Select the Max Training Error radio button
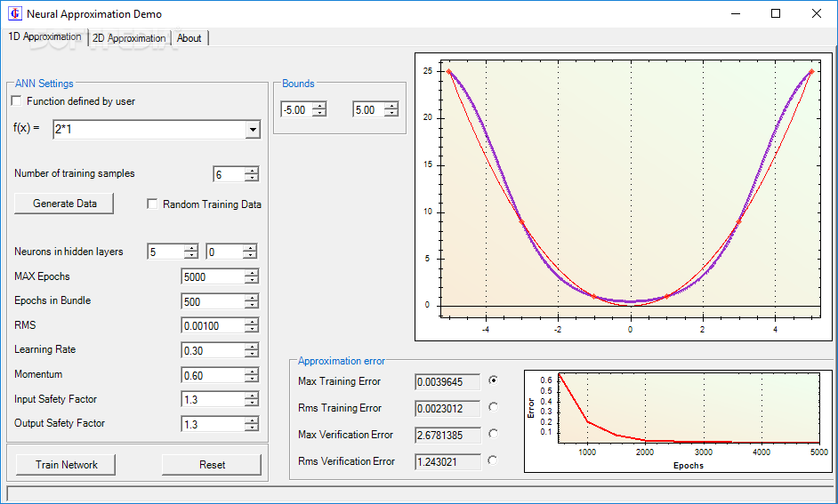The width and height of the screenshot is (838, 504). [494, 380]
